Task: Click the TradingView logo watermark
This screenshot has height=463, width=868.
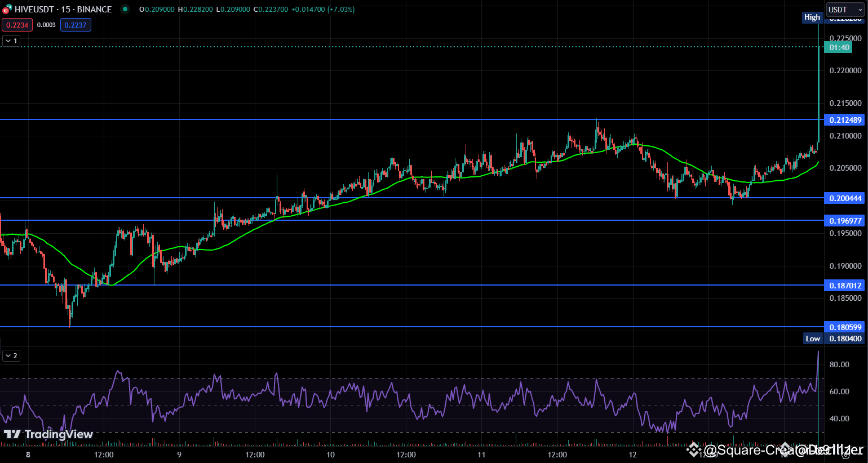Action: [48, 435]
